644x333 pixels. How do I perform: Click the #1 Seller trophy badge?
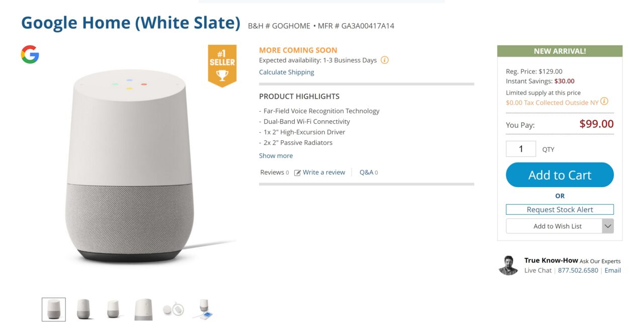(222, 66)
